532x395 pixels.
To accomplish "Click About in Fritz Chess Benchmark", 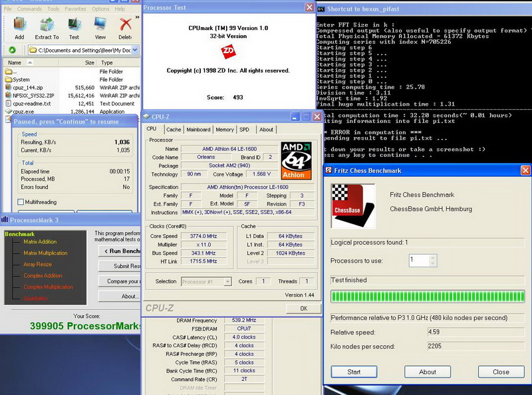I will click(x=428, y=372).
